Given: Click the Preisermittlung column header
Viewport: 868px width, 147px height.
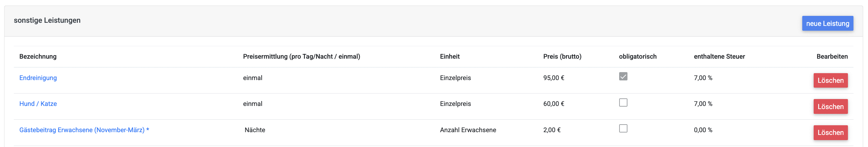Looking at the screenshot, I should click(301, 57).
